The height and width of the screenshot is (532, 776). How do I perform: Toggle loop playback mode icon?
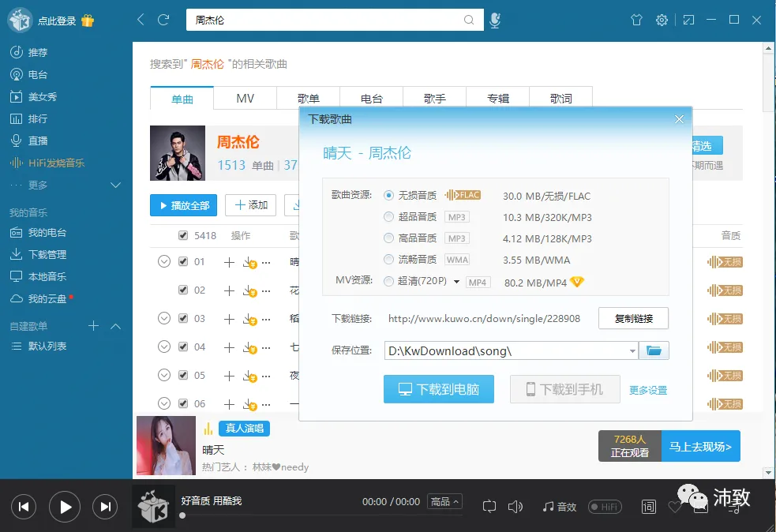(489, 506)
